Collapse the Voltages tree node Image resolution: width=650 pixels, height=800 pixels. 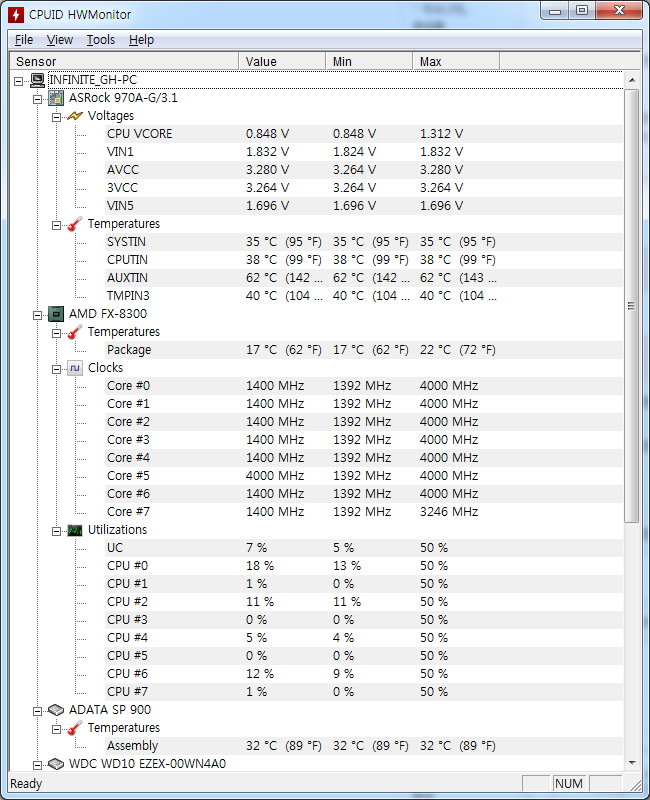coord(57,116)
